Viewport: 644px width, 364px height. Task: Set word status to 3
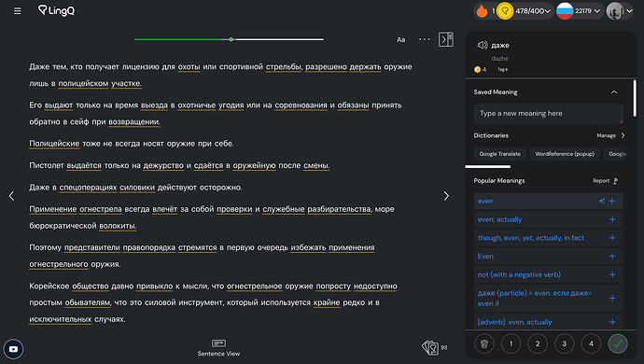coord(565,343)
